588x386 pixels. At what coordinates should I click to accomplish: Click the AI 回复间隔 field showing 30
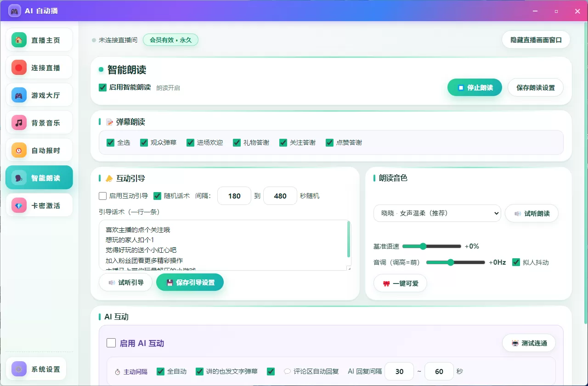tap(399, 371)
